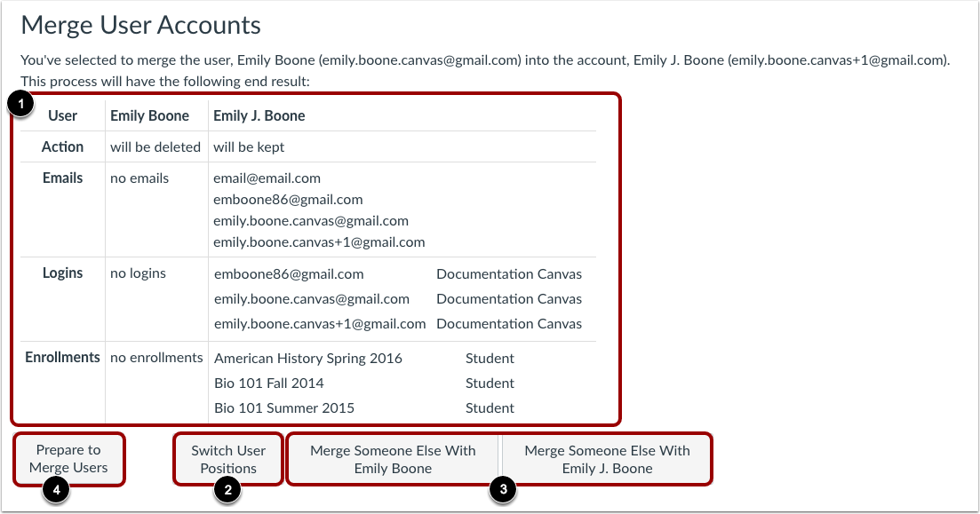Click the Enrollments row label

click(x=62, y=357)
